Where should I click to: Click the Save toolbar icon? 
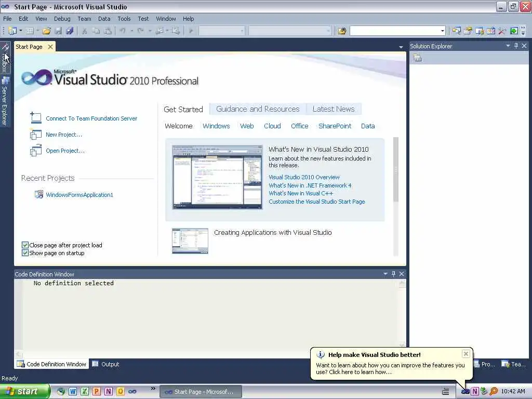coord(58,31)
